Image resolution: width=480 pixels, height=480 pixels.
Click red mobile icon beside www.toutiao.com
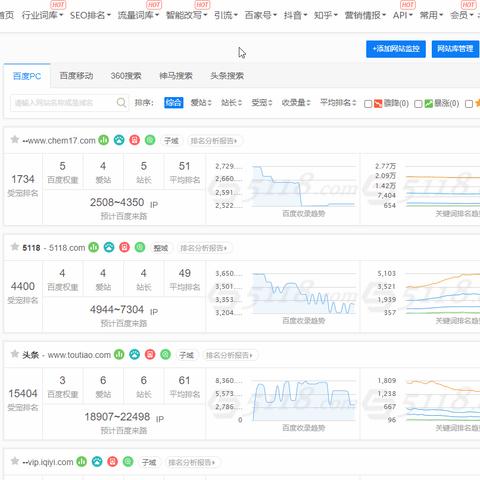pos(150,355)
